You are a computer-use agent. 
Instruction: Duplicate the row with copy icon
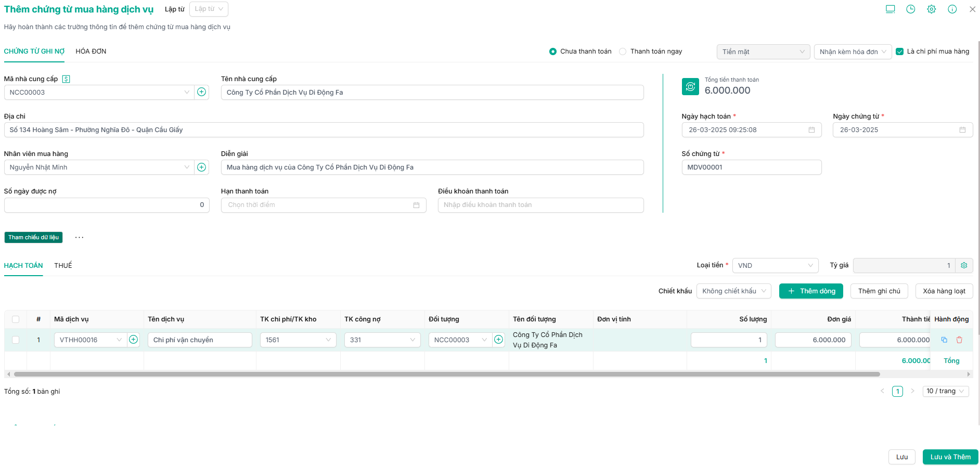tap(944, 340)
